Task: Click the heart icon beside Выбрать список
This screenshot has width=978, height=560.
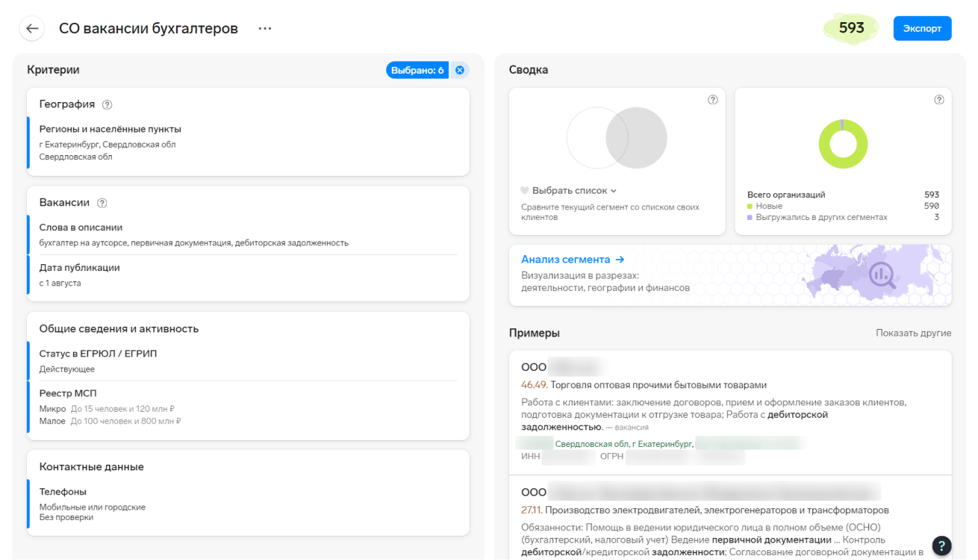Action: coord(524,190)
